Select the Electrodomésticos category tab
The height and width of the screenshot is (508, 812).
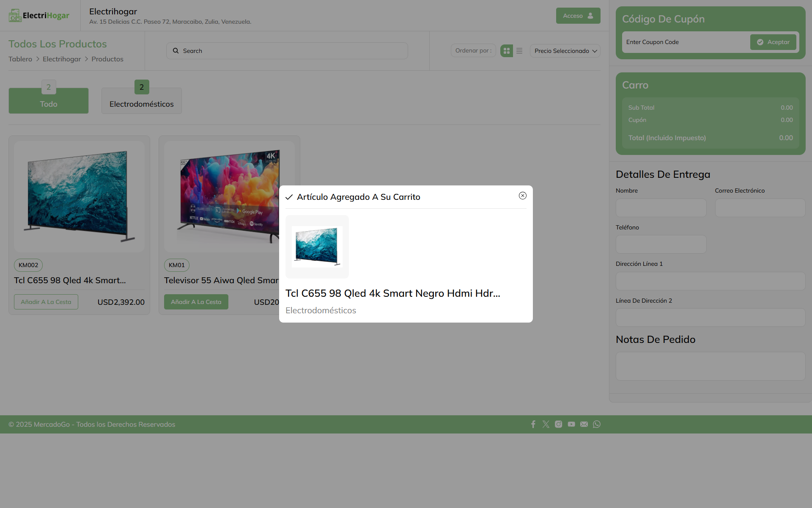[x=142, y=101]
